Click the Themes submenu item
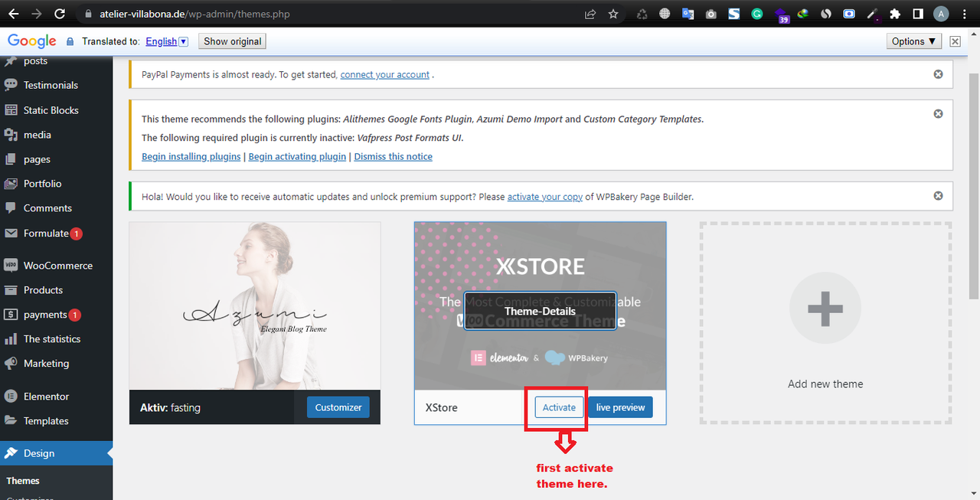980x500 pixels. 23,481
